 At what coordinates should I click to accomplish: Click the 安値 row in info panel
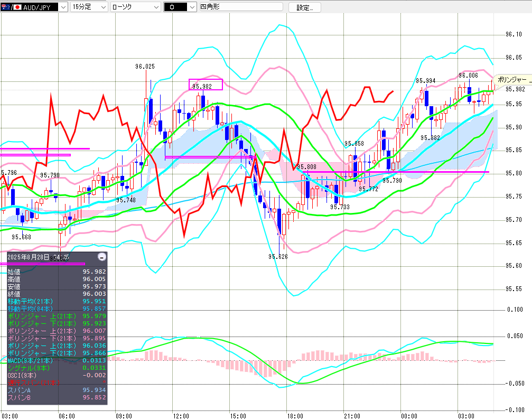pyautogui.click(x=57, y=287)
